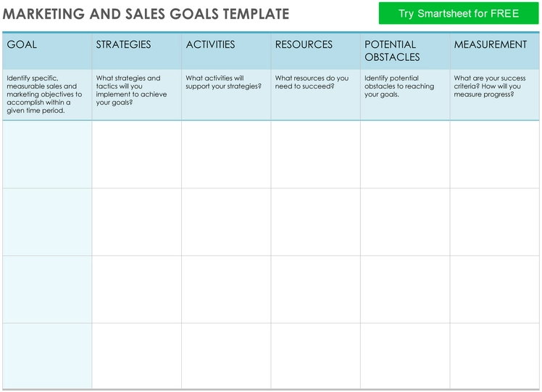The height and width of the screenshot is (392, 542).
Task: Click the 'What are your success criteria' description cell
Action: click(x=495, y=95)
